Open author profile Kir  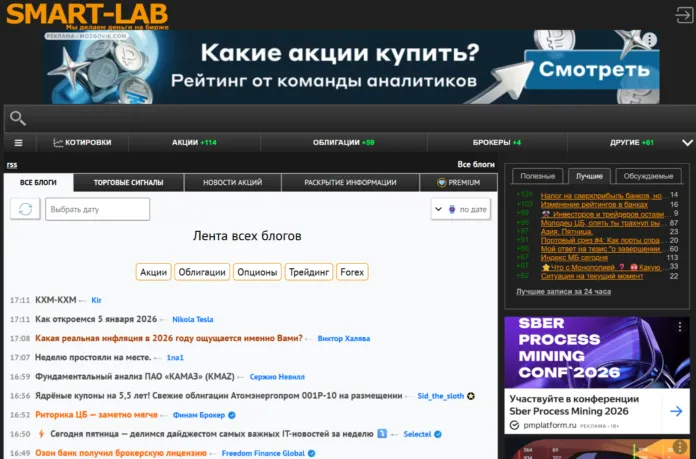coord(96,300)
